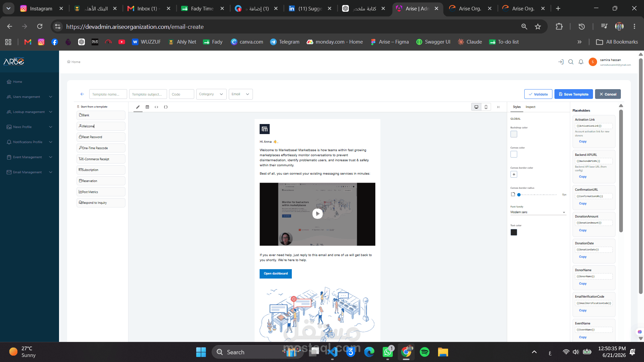Focus the Code input field
This screenshot has width=644, height=362.
coord(181,94)
